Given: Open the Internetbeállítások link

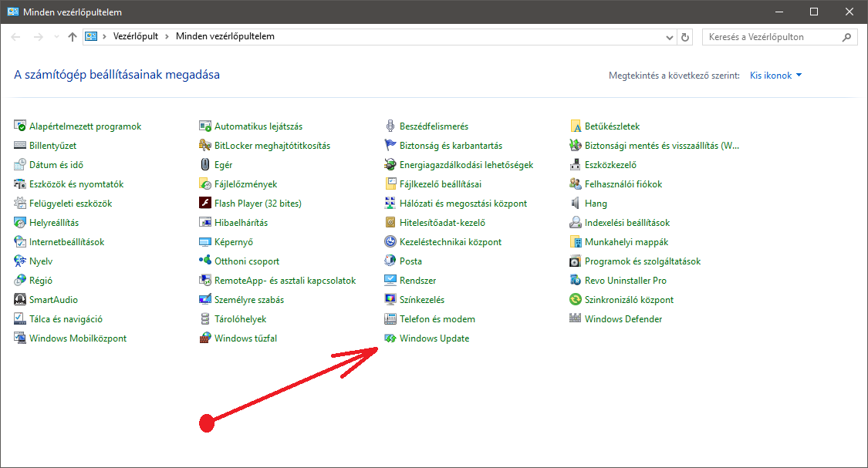Looking at the screenshot, I should pyautogui.click(x=66, y=242).
